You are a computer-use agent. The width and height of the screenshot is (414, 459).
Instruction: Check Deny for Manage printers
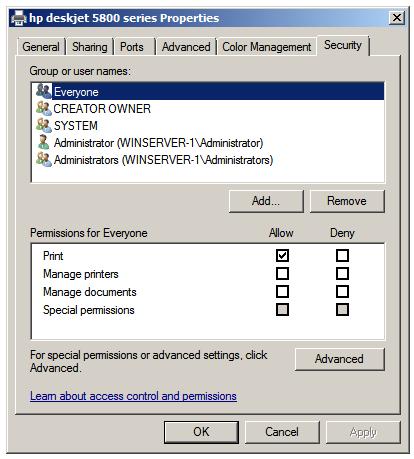coord(342,274)
